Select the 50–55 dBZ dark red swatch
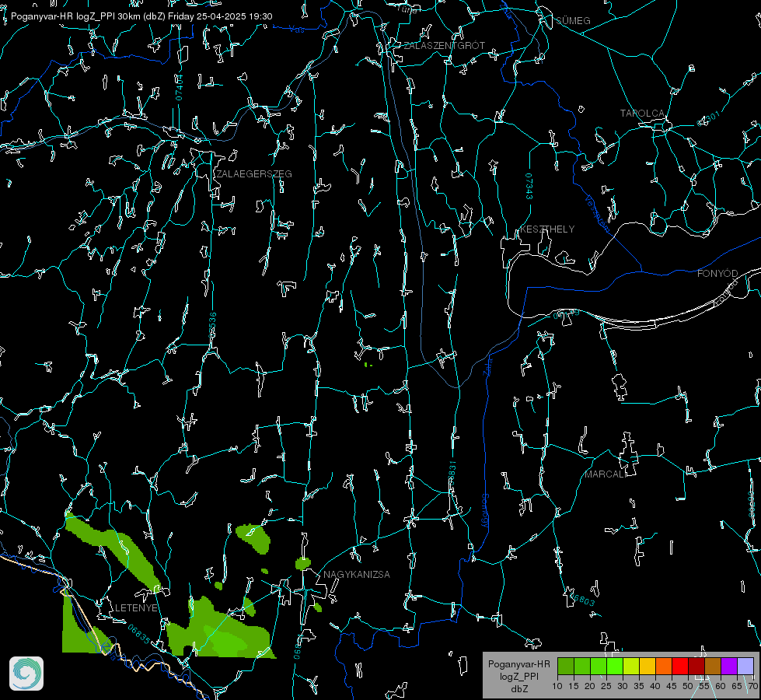761x700 pixels. point(696,666)
